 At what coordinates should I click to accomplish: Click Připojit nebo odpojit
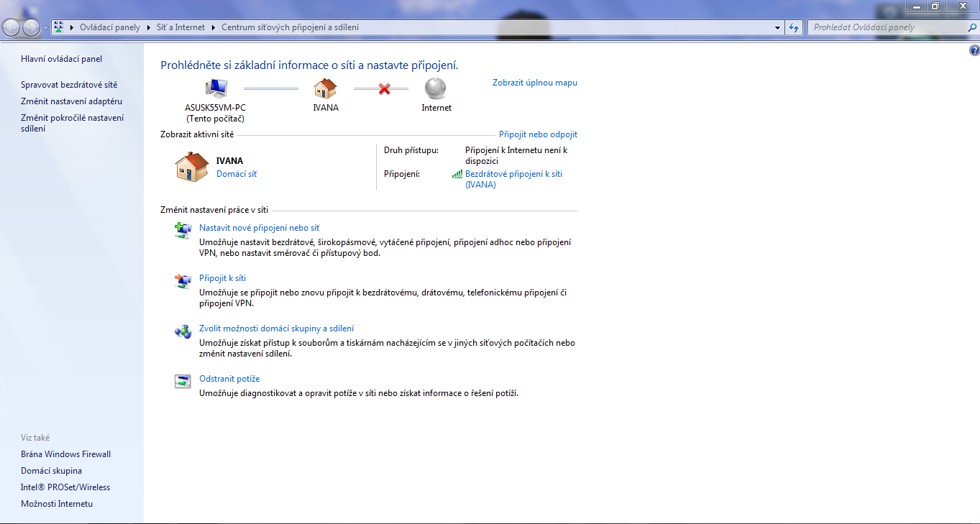[x=538, y=134]
